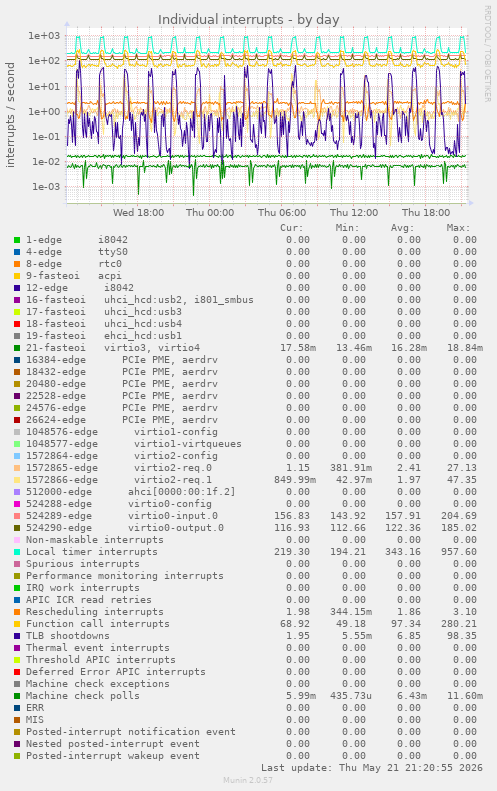Click the Thu 12:00 time axis label
The height and width of the screenshot is (791, 497).
coord(354,212)
